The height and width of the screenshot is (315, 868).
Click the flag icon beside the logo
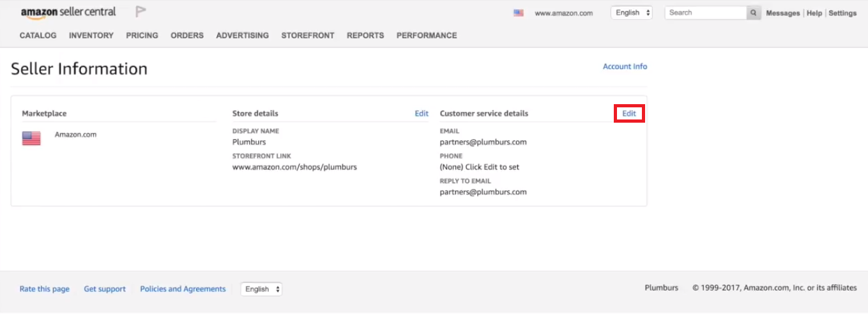(x=141, y=12)
